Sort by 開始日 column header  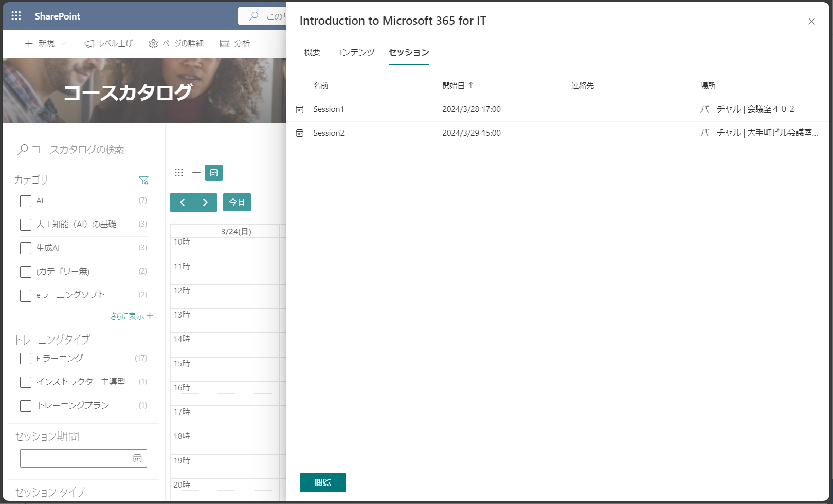point(454,85)
